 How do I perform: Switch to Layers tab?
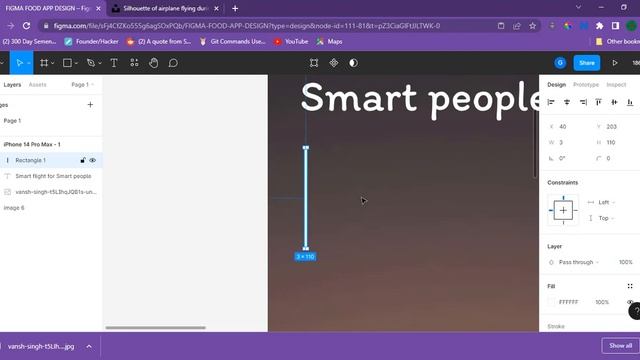[x=12, y=84]
